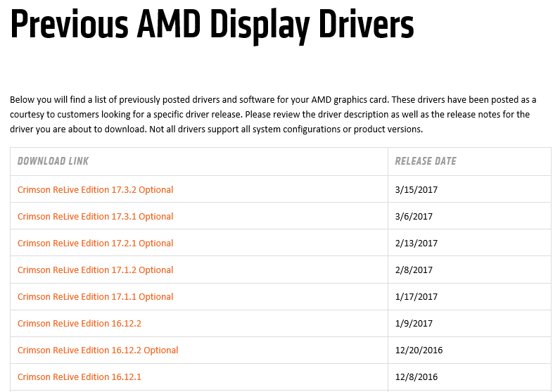Click the introductory paragraph about previous drivers
Screen dimensions: 560x392
coord(273,114)
